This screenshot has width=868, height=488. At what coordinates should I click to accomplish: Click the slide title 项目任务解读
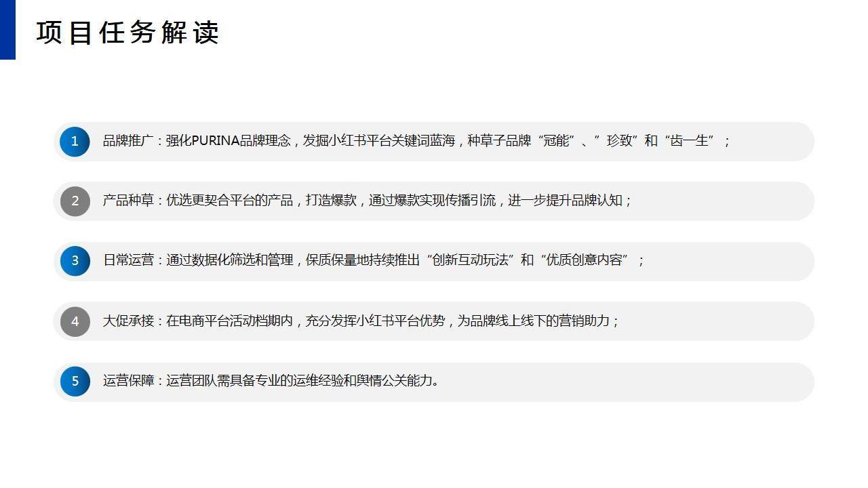[x=127, y=32]
